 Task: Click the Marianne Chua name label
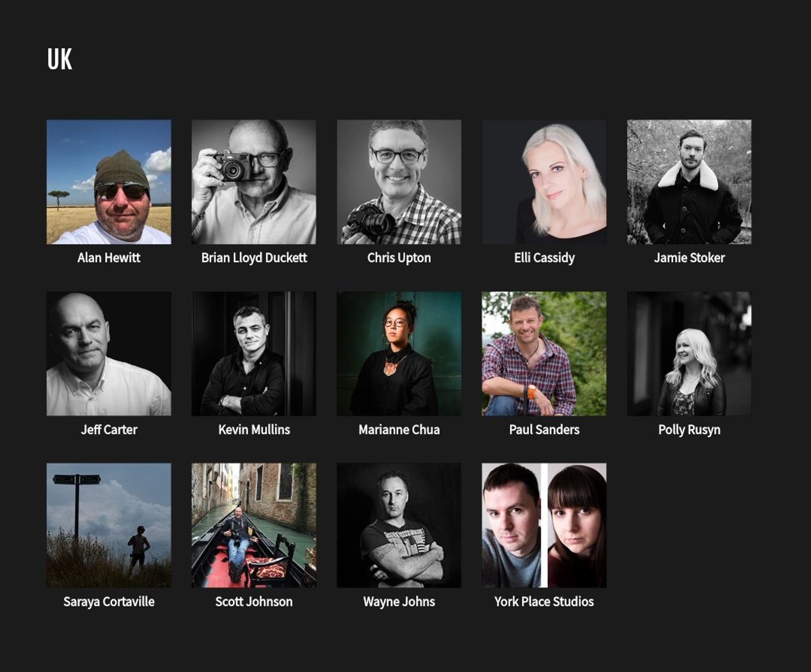click(x=399, y=430)
